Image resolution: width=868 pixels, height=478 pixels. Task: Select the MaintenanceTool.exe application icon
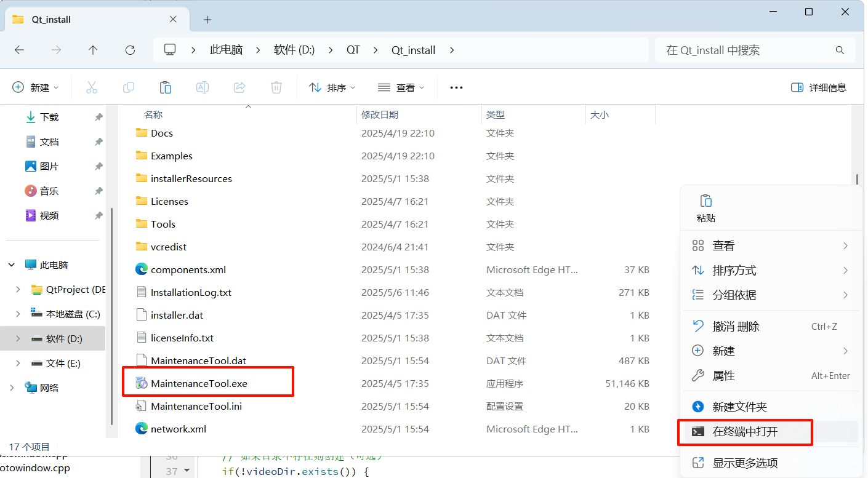point(142,383)
